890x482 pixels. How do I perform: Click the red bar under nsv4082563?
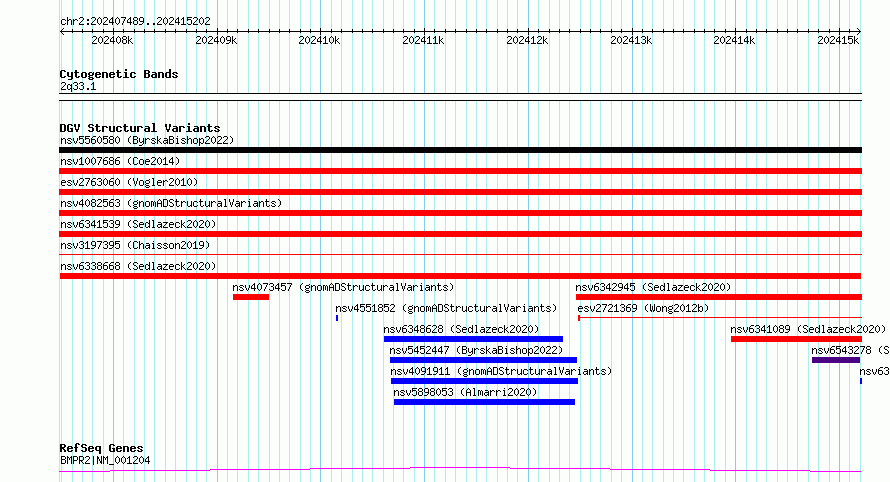coord(460,213)
